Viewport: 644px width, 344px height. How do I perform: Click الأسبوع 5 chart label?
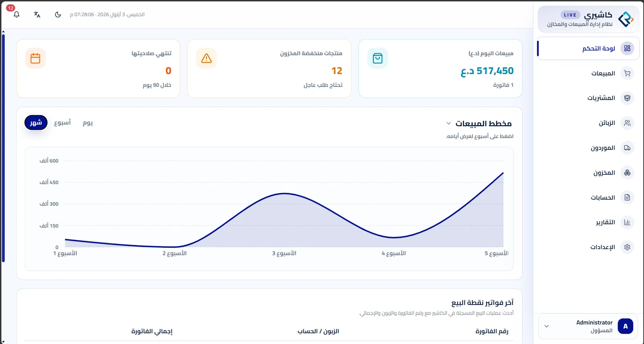point(496,253)
